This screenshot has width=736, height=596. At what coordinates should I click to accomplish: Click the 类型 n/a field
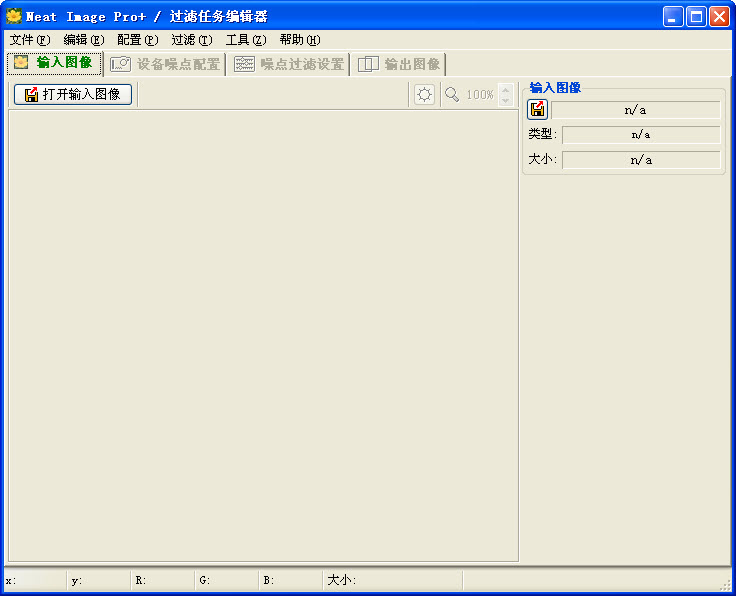pos(641,135)
